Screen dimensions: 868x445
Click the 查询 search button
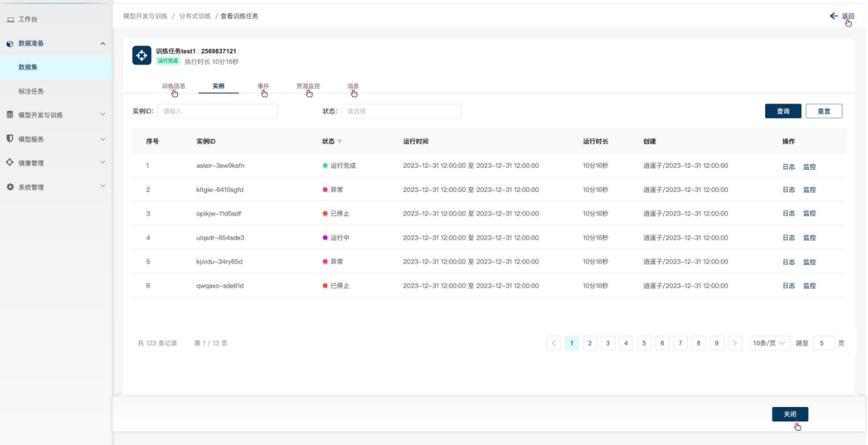pos(783,111)
